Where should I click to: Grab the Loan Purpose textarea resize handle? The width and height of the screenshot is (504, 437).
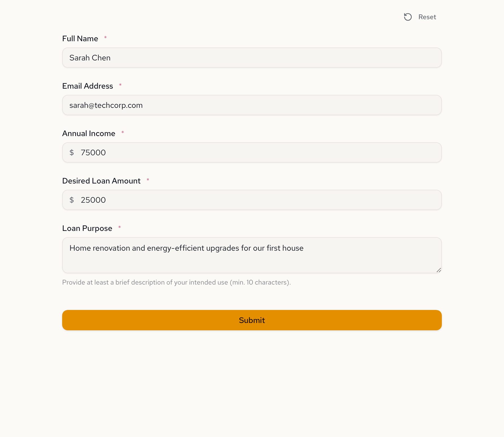[439, 270]
